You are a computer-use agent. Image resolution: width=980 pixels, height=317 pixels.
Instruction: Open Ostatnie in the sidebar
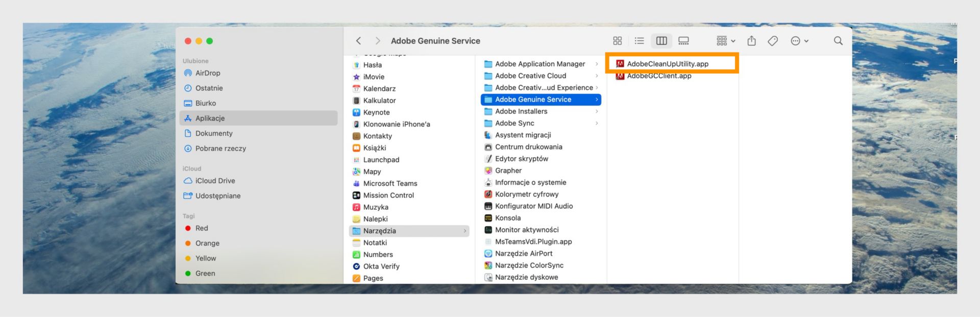258,88
